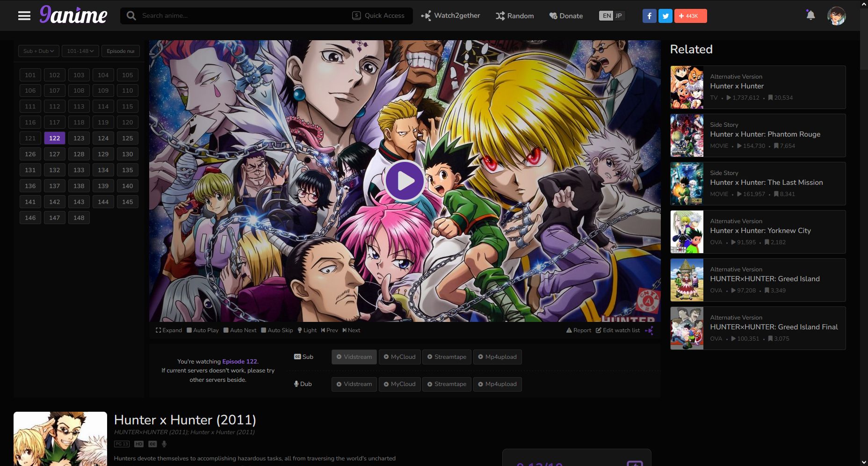Click the Episode 122 link
Image resolution: width=868 pixels, height=466 pixels.
pyautogui.click(x=239, y=361)
